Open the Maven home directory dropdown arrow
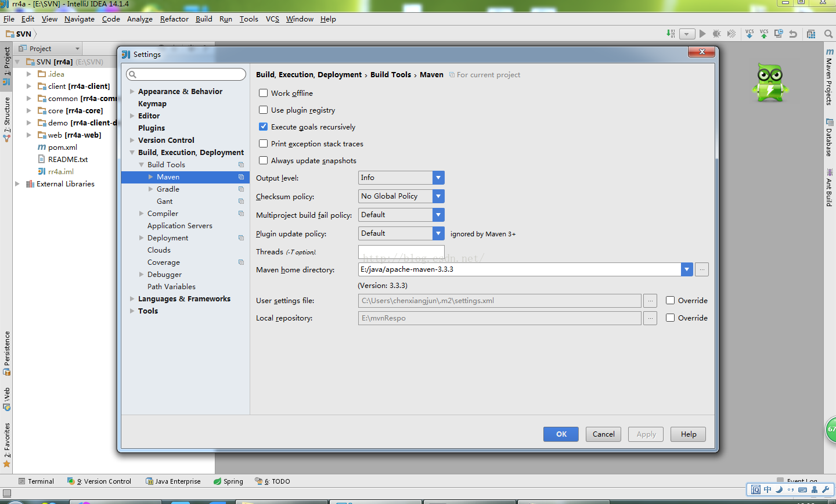 687,269
